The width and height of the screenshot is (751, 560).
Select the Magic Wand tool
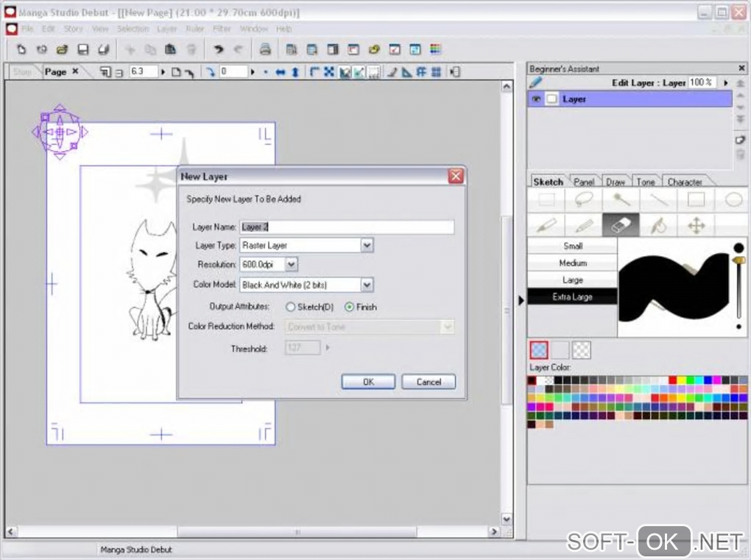pyautogui.click(x=621, y=199)
